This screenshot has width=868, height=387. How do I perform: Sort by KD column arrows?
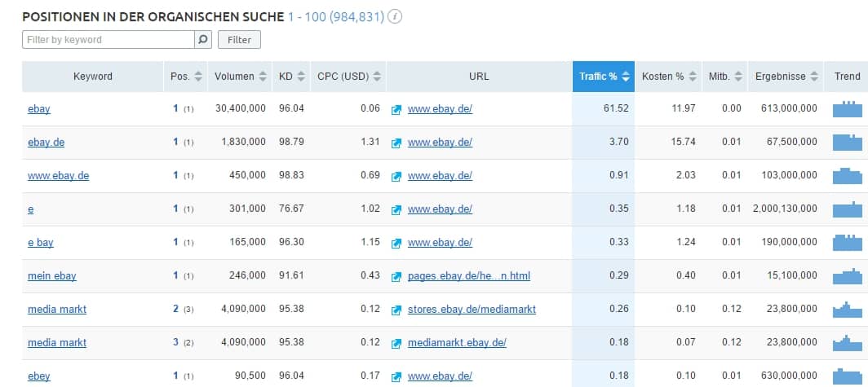(x=300, y=77)
